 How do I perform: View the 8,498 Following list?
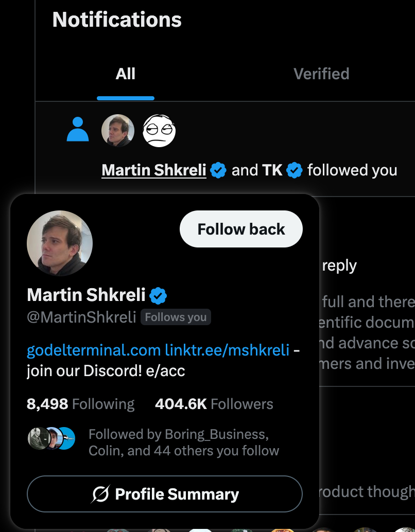pos(80,404)
